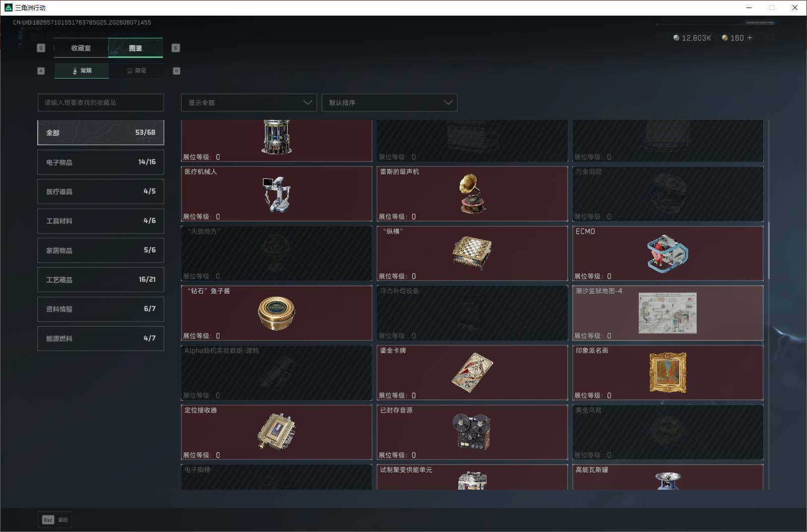Select the ECMO machine icon
Viewport: 807px width, 532px height.
[x=667, y=253]
